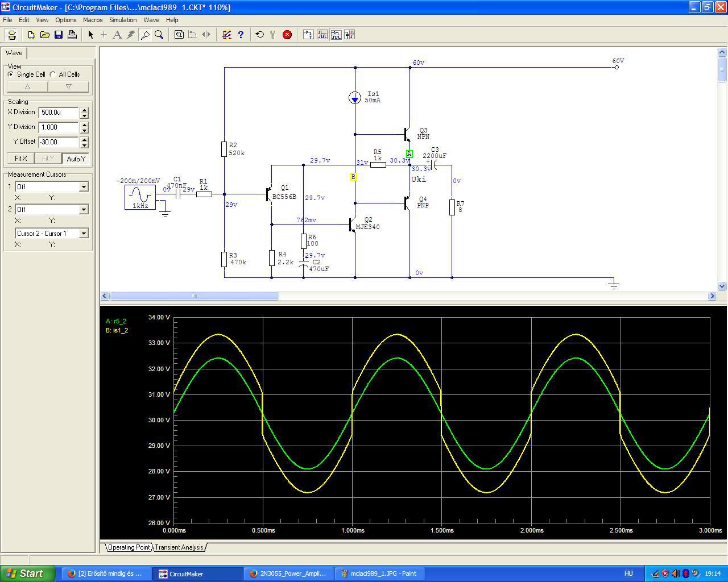Click the blue question mark Help icon

coord(241,35)
